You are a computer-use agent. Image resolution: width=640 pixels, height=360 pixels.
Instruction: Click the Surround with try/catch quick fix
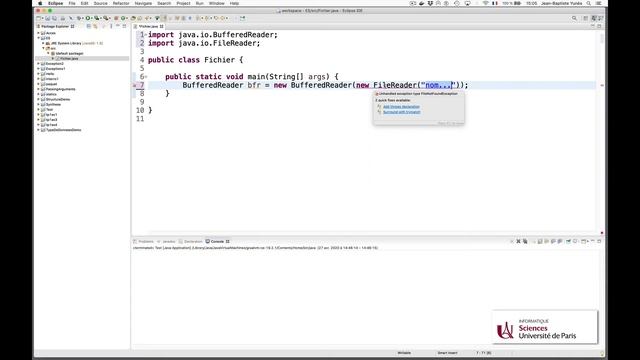click(402, 112)
